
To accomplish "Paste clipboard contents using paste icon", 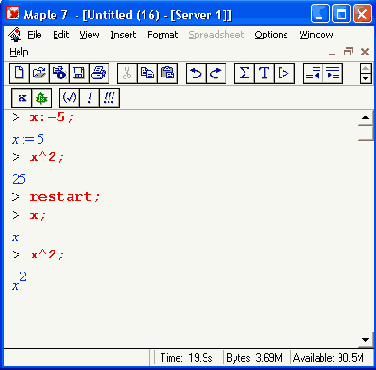I will tap(167, 73).
